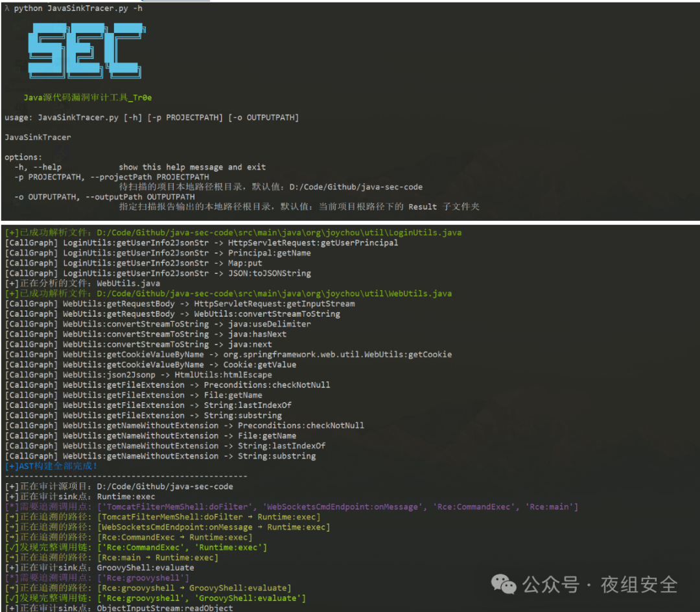The width and height of the screenshot is (700, 612).
Task: Click the sink line 'GroovyShell:evaluate'
Action: tap(100, 569)
